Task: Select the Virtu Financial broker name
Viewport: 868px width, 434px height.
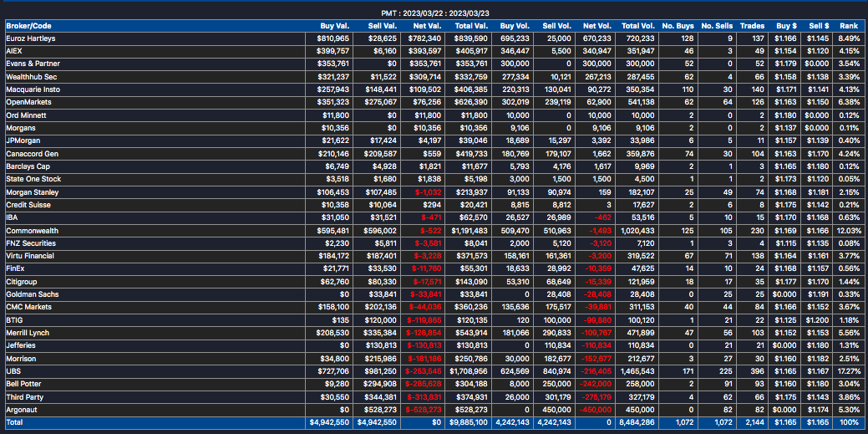Action: [x=31, y=256]
